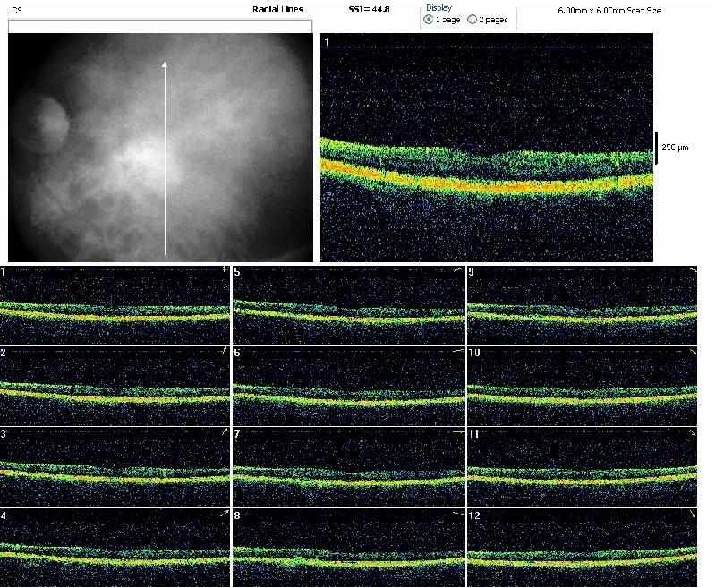Open radial scan thumbnail number 1
This screenshot has height=588, width=716.
[115, 305]
